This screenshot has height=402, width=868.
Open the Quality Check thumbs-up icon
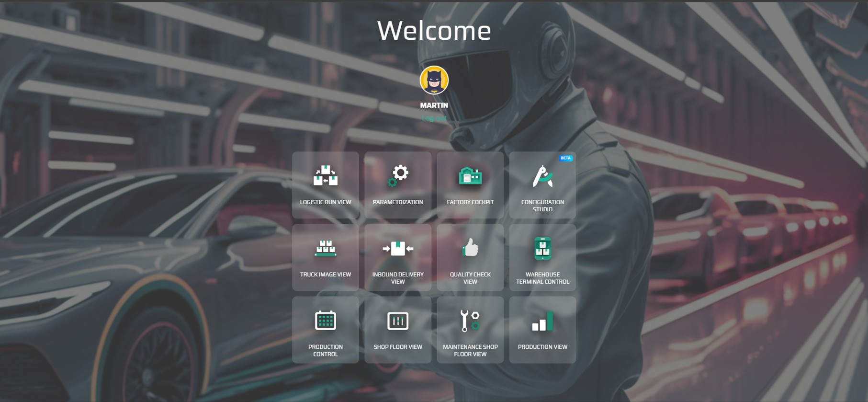coord(470,248)
